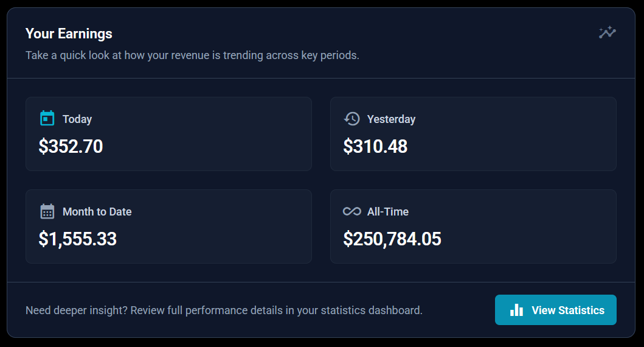Click the sparkle trend icon in header
644x347 pixels.
(x=607, y=33)
